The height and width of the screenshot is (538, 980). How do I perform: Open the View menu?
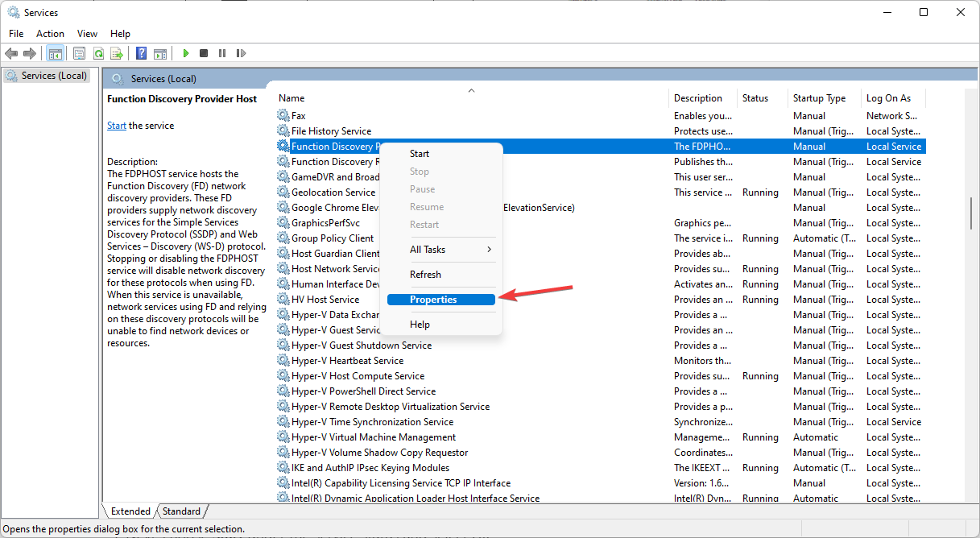[87, 34]
